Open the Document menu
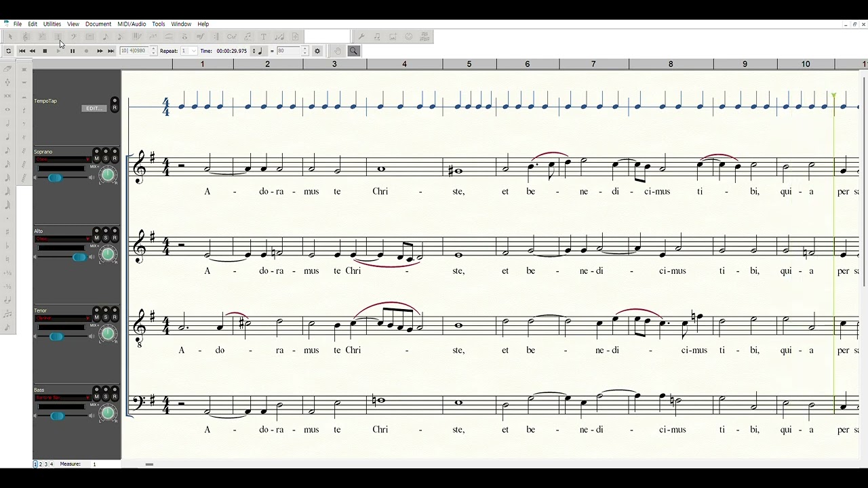Viewport: 868px width, 488px height. tap(98, 24)
